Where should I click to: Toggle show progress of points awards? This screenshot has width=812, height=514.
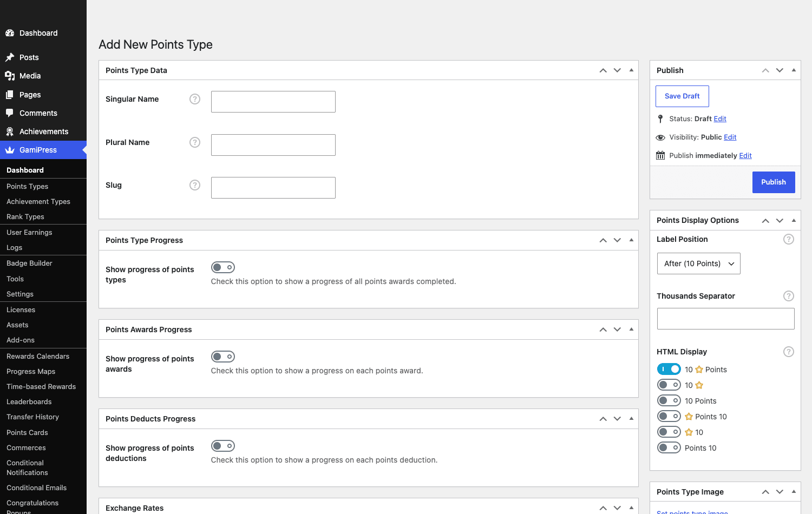[223, 357]
